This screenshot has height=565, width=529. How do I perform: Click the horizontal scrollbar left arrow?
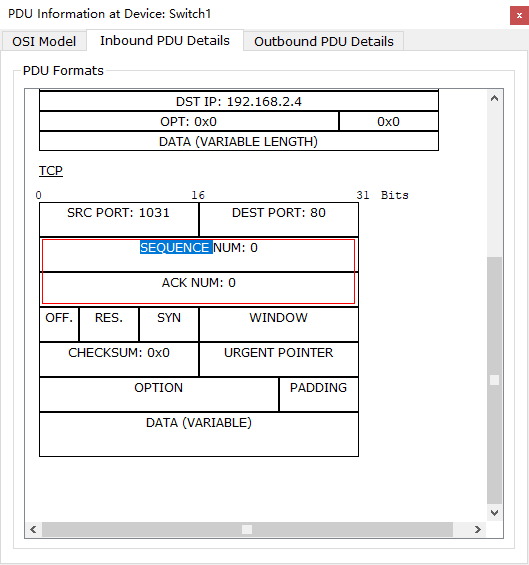point(33,529)
